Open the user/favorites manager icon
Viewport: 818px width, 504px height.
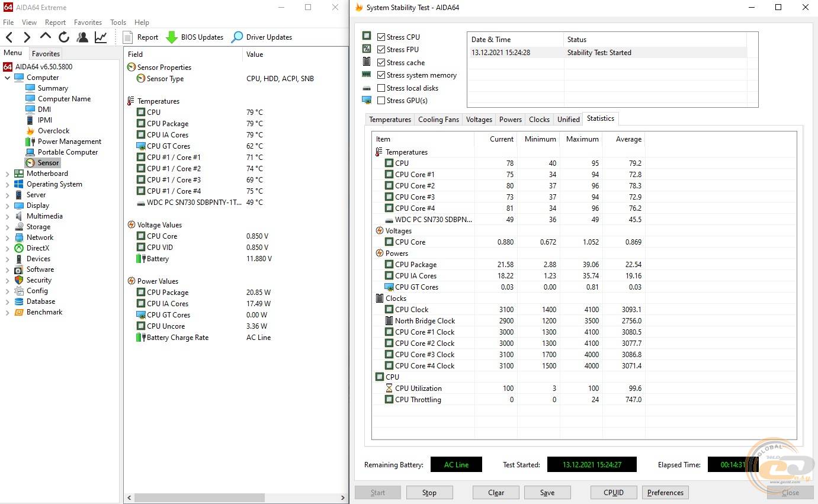point(82,37)
